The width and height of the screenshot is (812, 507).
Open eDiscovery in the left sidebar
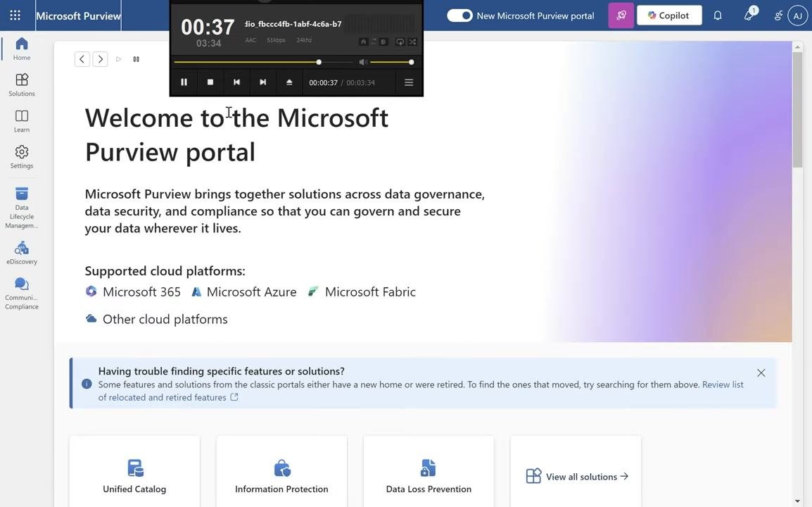pyautogui.click(x=21, y=253)
